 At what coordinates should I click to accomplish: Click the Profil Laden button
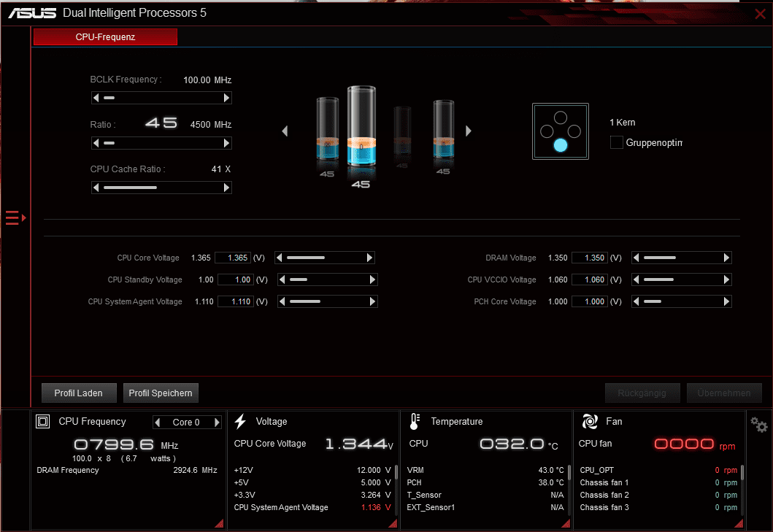79,393
